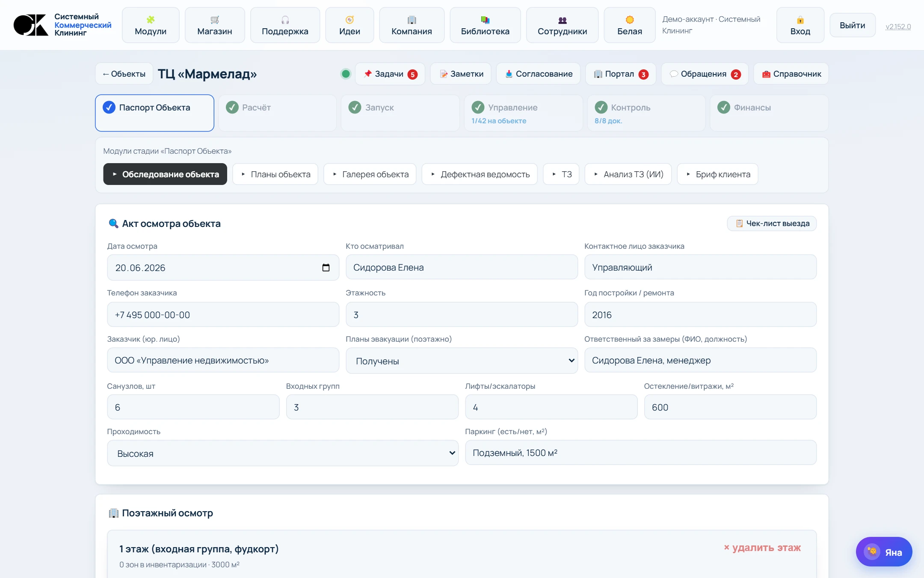
Task: Go back to Объекты list
Action: [124, 74]
